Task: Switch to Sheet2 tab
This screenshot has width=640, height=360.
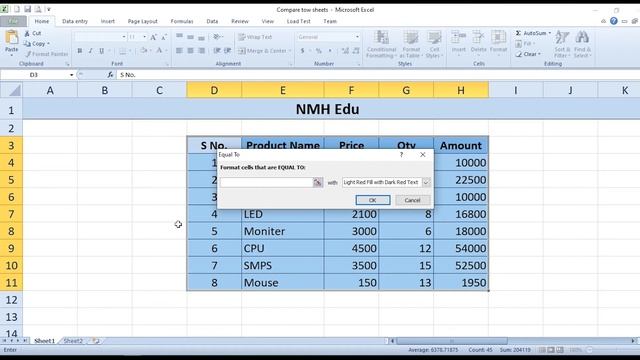Action: [73, 341]
